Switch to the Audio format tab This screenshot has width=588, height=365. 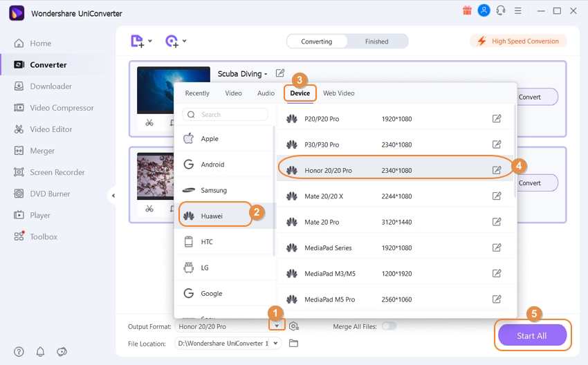click(x=266, y=93)
